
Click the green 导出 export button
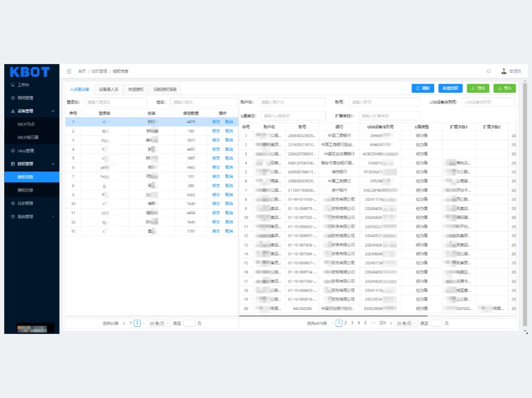[x=478, y=88]
